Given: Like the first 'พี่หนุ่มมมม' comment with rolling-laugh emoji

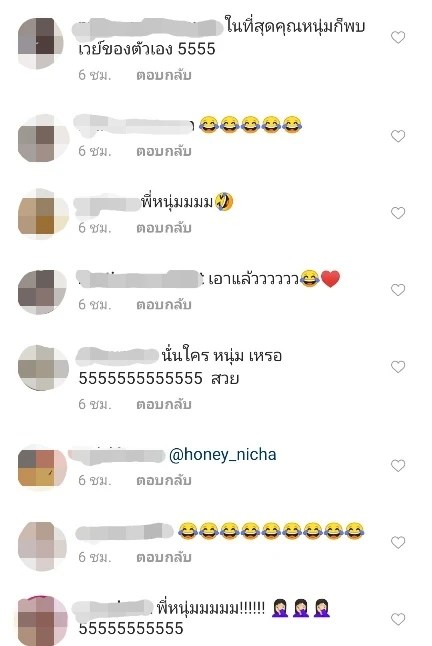Looking at the screenshot, I should 398,213.
